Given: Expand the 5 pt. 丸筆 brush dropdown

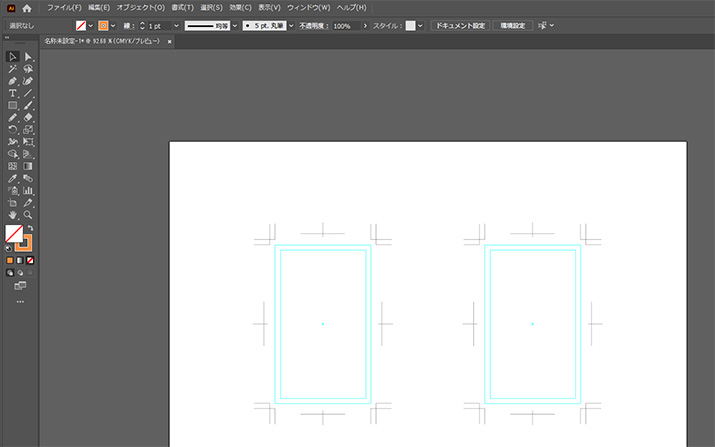Looking at the screenshot, I should click(290, 25).
